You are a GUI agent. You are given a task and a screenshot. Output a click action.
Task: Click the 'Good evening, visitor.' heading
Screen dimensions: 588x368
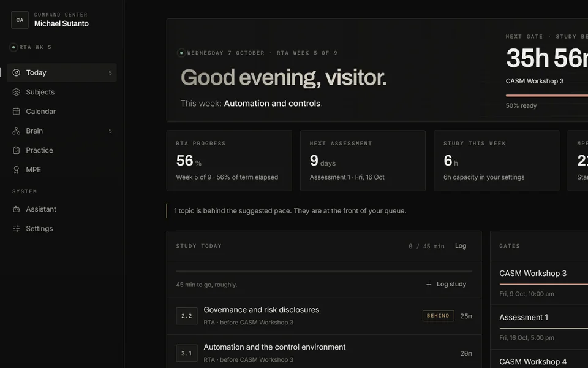pos(284,77)
